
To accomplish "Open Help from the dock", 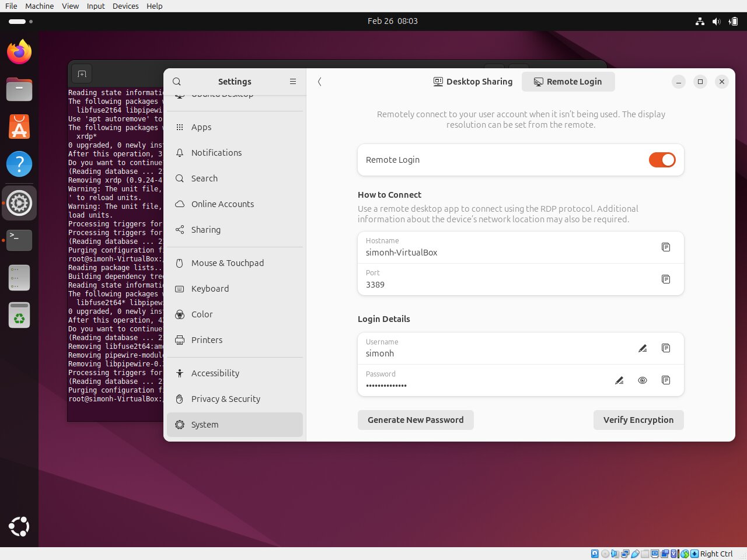I will (19, 164).
